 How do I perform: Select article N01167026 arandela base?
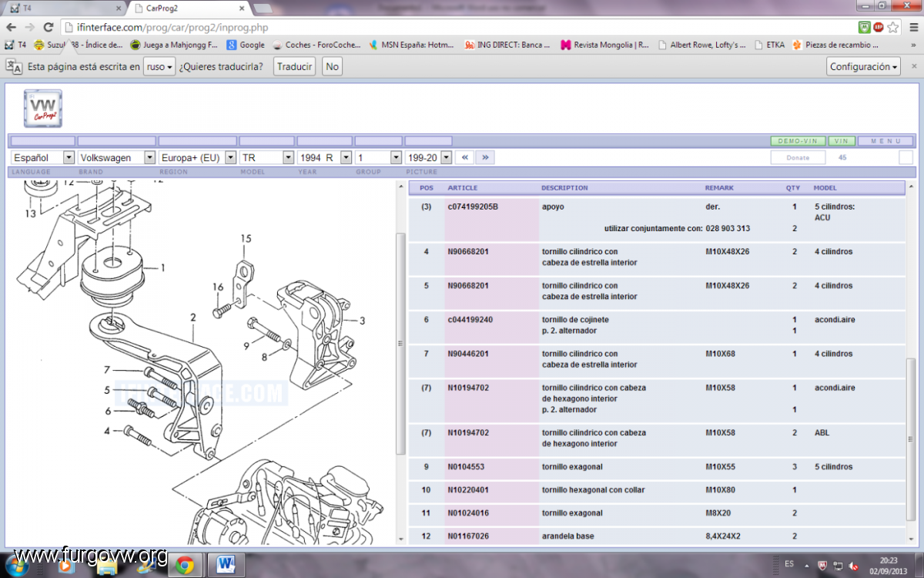467,536
